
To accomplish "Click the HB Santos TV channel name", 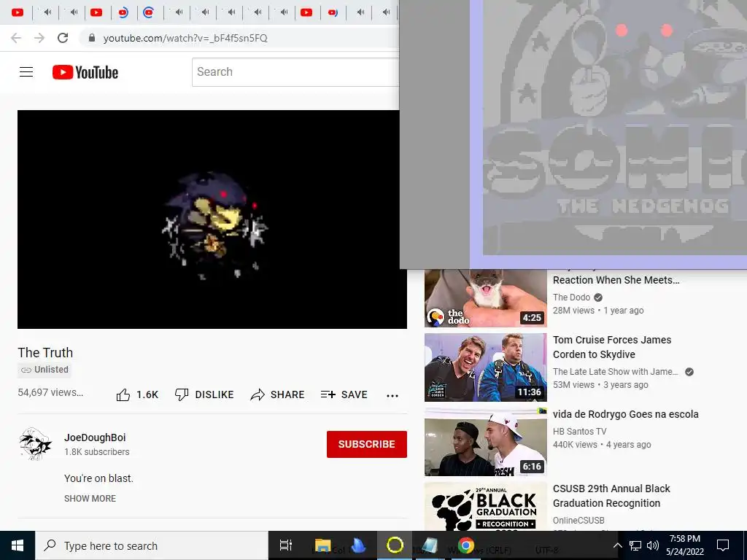I will pos(579,432).
